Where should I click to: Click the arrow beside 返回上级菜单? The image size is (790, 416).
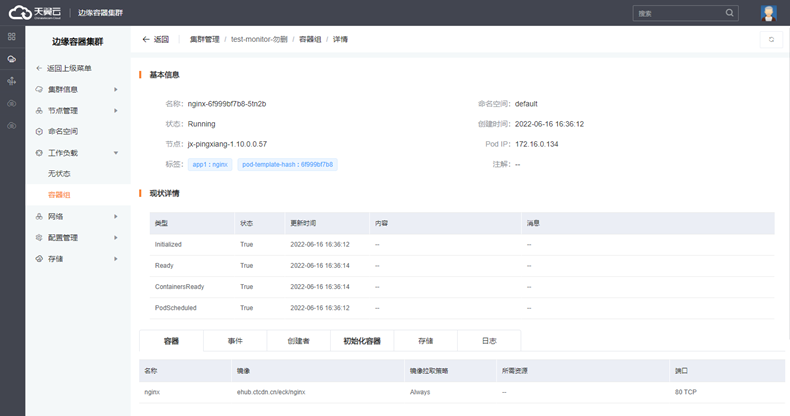[x=39, y=68]
